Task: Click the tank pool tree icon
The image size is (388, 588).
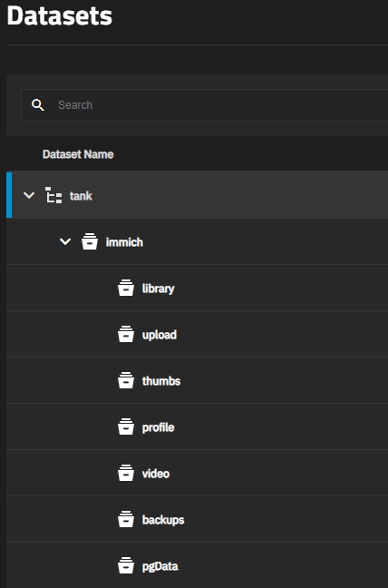Action: click(53, 195)
